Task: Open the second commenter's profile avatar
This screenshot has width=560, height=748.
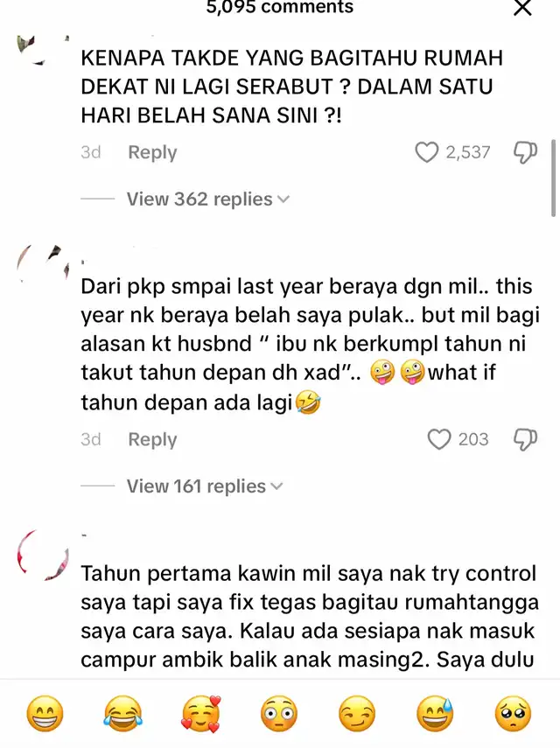Action: tap(43, 265)
